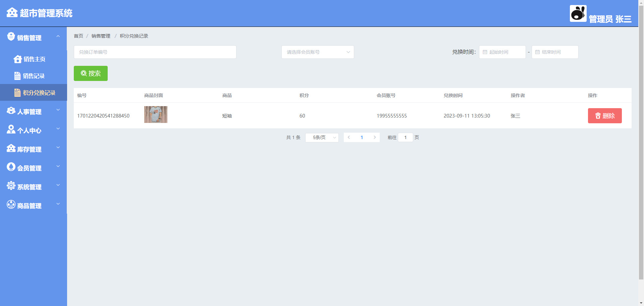Screen dimensions: 644x306
Task: Go to 首页 breadcrumb link
Action: [x=78, y=36]
